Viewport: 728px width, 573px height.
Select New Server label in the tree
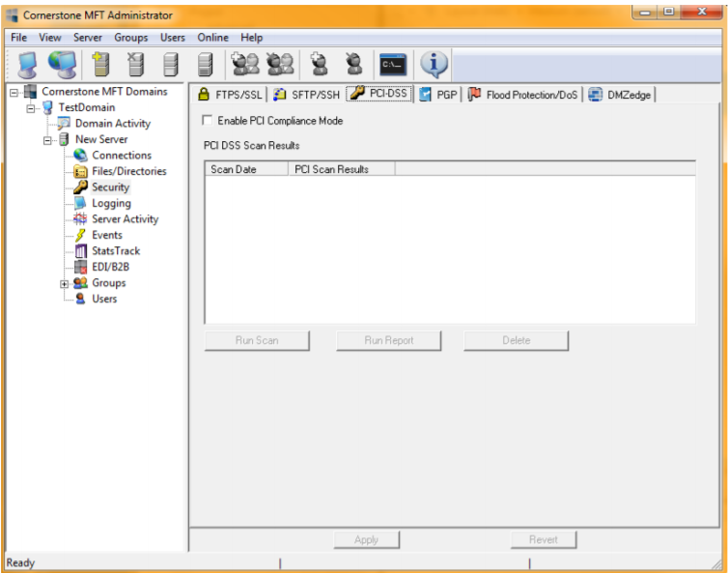[x=101, y=139]
